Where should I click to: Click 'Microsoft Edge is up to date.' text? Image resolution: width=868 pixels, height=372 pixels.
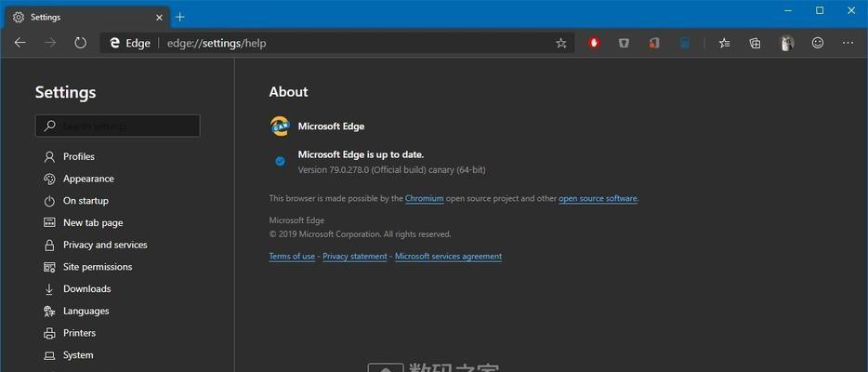(361, 154)
